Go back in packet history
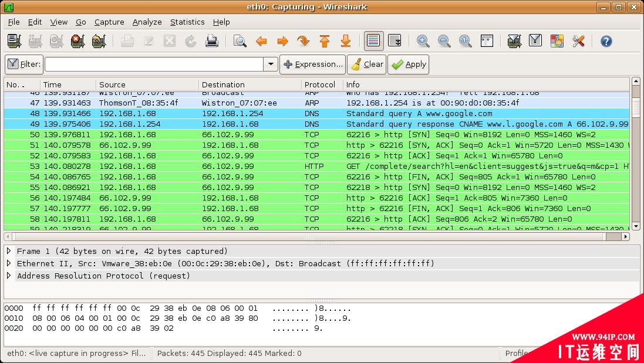The image size is (644, 363). [261, 41]
